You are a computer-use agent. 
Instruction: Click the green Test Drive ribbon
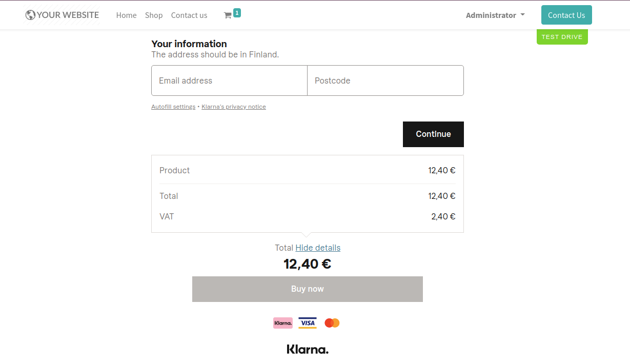(562, 37)
